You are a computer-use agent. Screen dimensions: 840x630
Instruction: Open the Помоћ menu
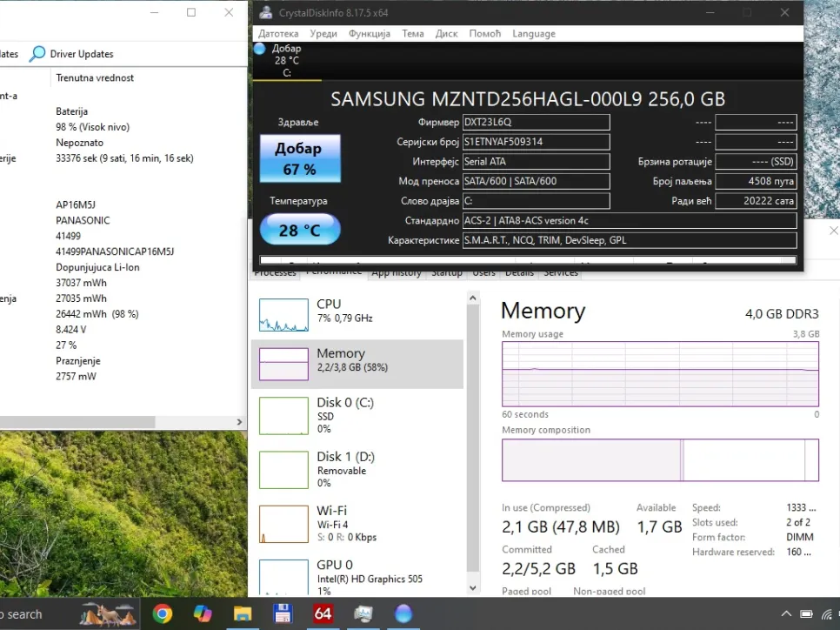485,34
